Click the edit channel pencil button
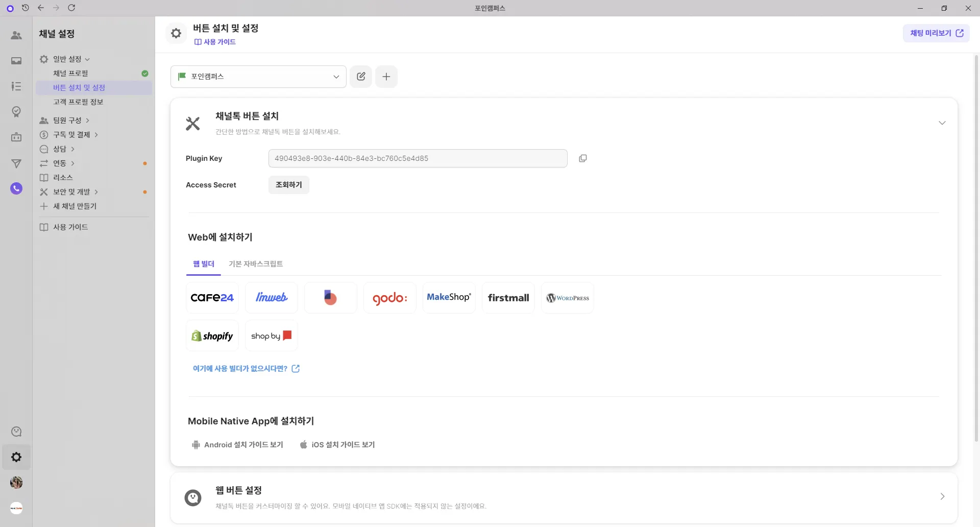This screenshot has height=527, width=980. tap(361, 77)
